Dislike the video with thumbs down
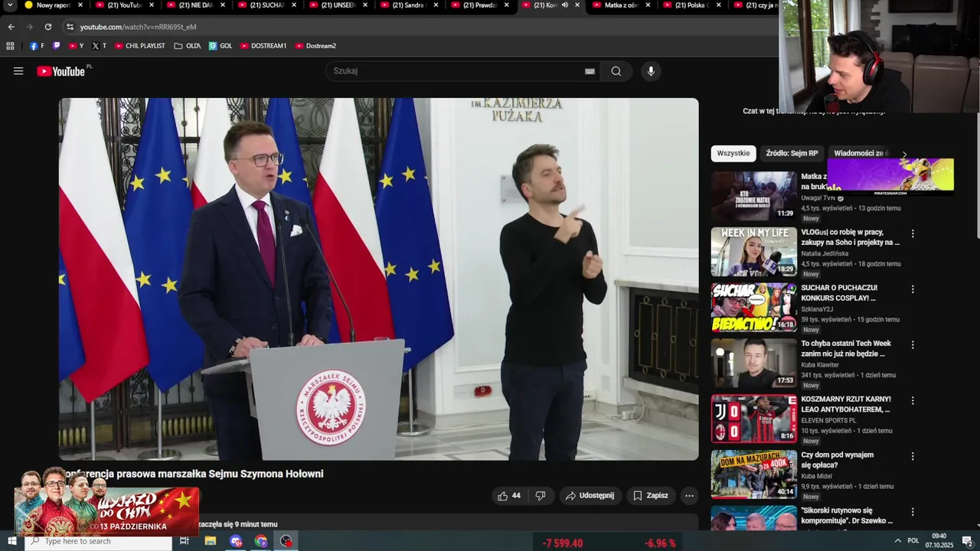This screenshot has height=551, width=980. (541, 496)
